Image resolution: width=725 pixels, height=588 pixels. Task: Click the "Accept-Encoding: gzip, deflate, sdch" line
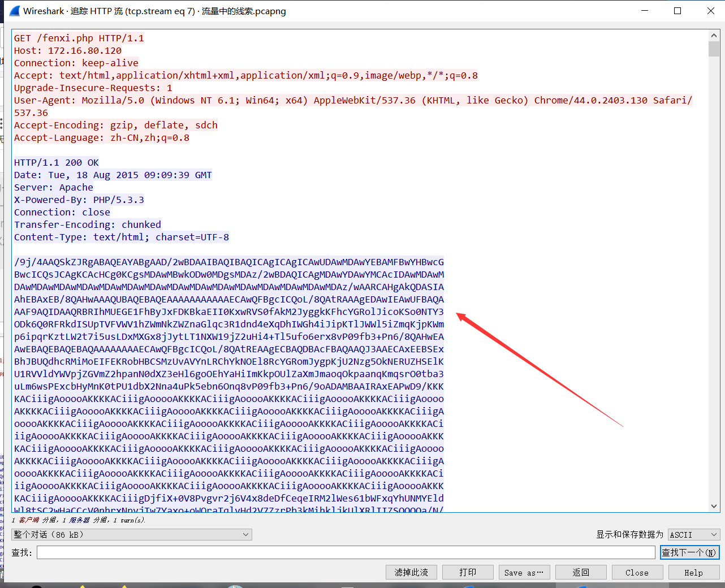tap(116, 125)
